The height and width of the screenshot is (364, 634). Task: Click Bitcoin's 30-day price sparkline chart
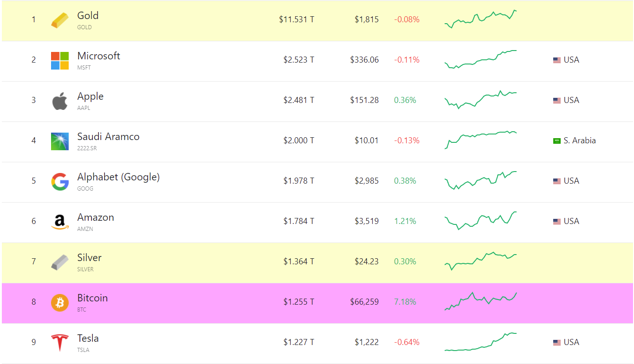(x=481, y=301)
